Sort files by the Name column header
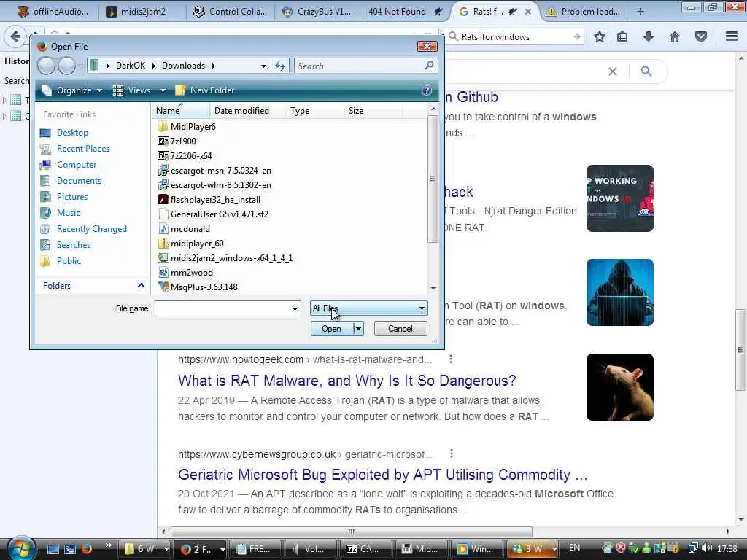Image resolution: width=747 pixels, height=560 pixels. click(181, 111)
